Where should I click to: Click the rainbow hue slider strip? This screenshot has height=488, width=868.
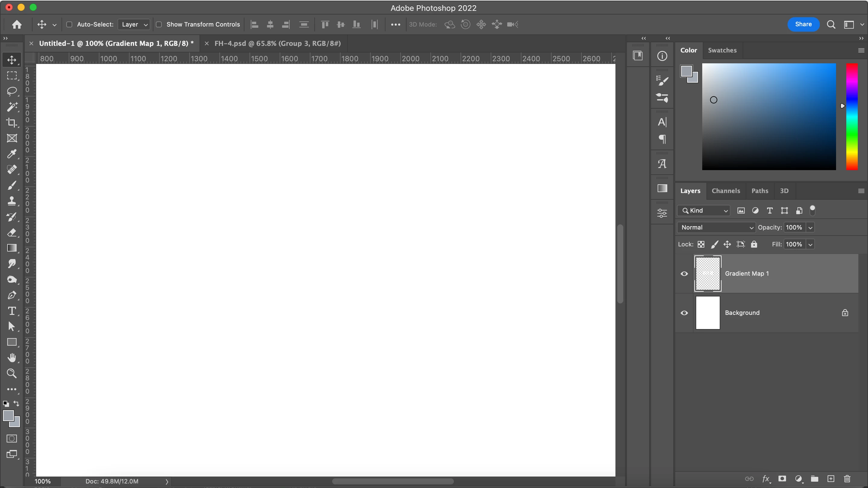(851, 116)
